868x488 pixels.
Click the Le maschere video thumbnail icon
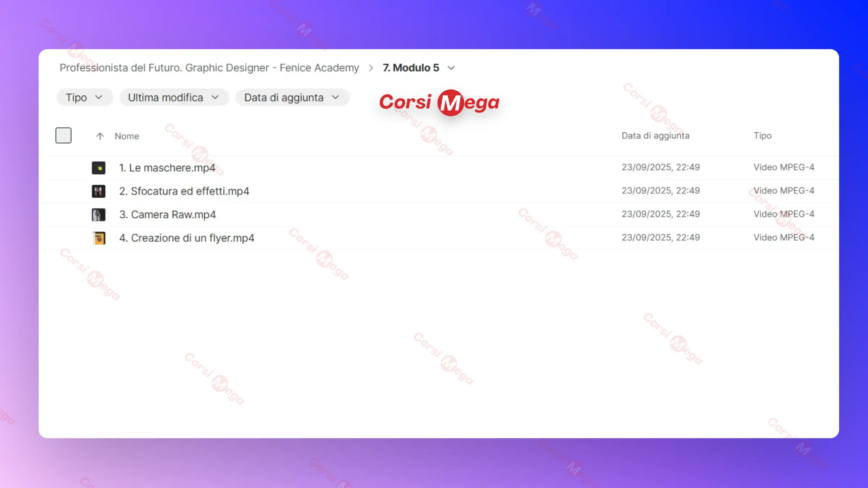[98, 168]
